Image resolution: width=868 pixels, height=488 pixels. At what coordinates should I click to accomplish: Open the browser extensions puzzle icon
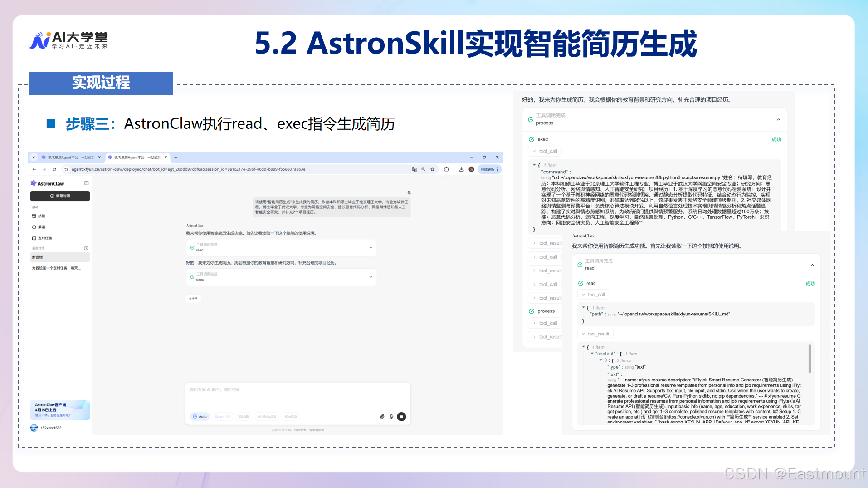[x=447, y=169]
